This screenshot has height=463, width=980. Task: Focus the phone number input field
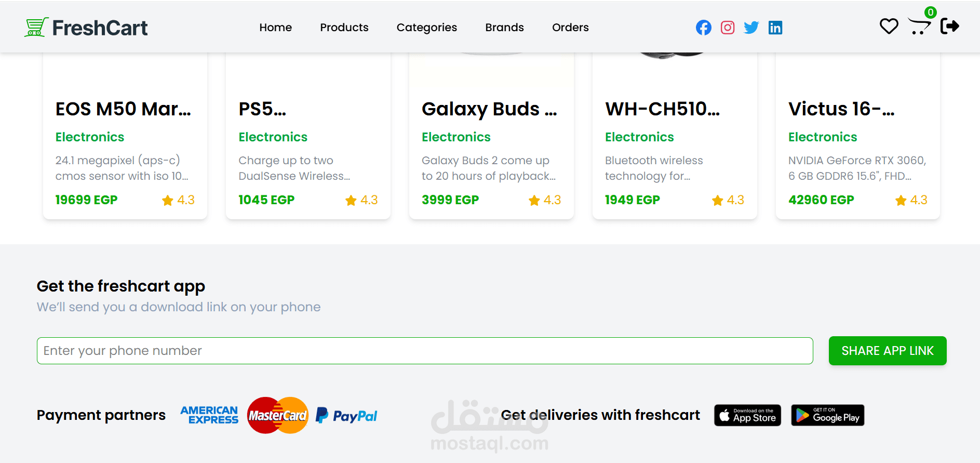425,351
